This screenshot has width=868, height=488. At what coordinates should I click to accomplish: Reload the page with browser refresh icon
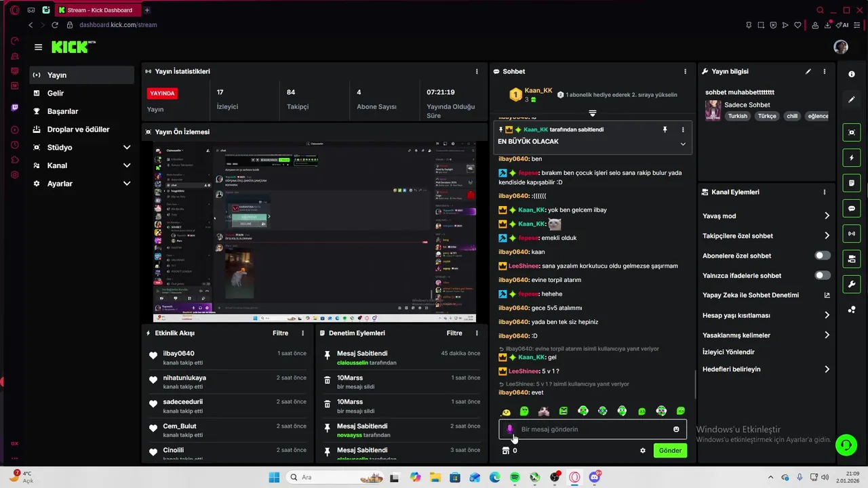click(x=55, y=25)
